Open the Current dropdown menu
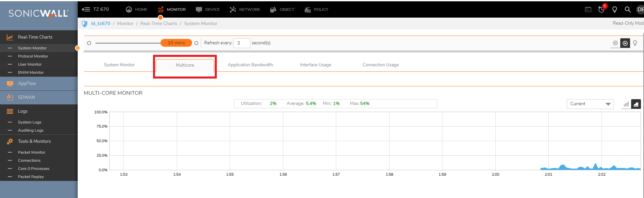644x198 pixels. pyautogui.click(x=590, y=104)
